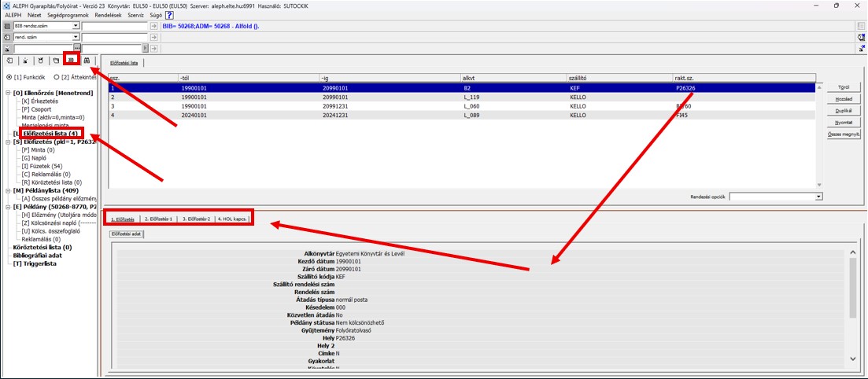Click the go arrow of the BIB rendsz.szám bar
Screen dimensions: 868x379
coord(154,26)
